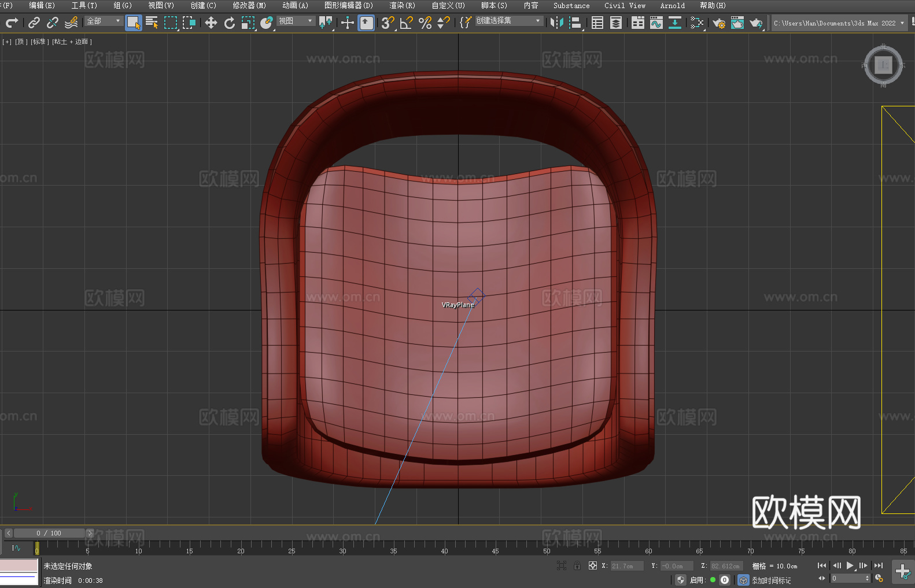915x588 pixels.
Task: Play the animation
Action: [x=850, y=565]
